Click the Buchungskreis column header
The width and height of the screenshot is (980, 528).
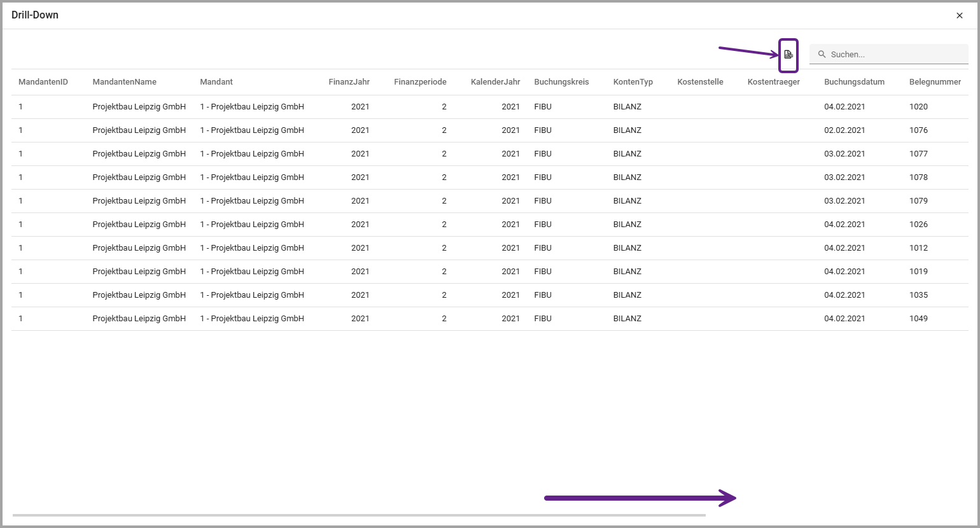tap(561, 82)
